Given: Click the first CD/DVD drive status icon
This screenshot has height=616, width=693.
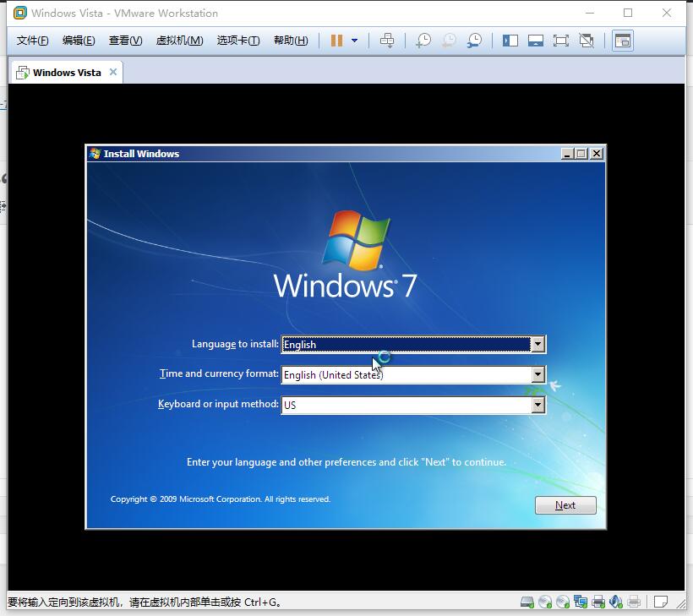Looking at the screenshot, I should [x=545, y=602].
